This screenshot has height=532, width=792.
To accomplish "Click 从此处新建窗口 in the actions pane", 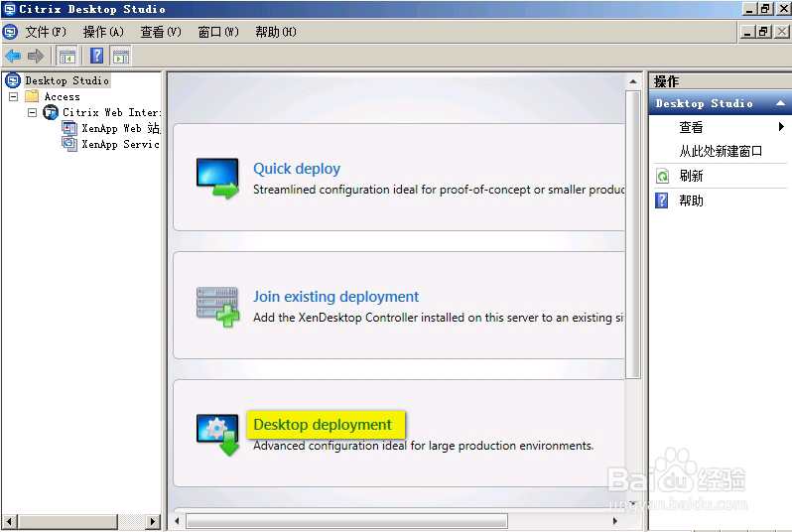I will (x=721, y=151).
